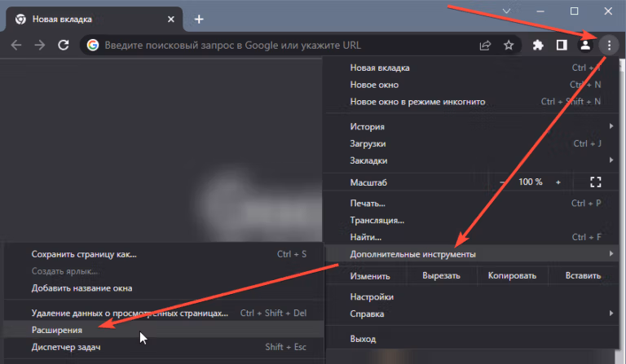The height and width of the screenshot is (364, 626).
Task: Open Загрузки from the menu
Action: pos(473,143)
